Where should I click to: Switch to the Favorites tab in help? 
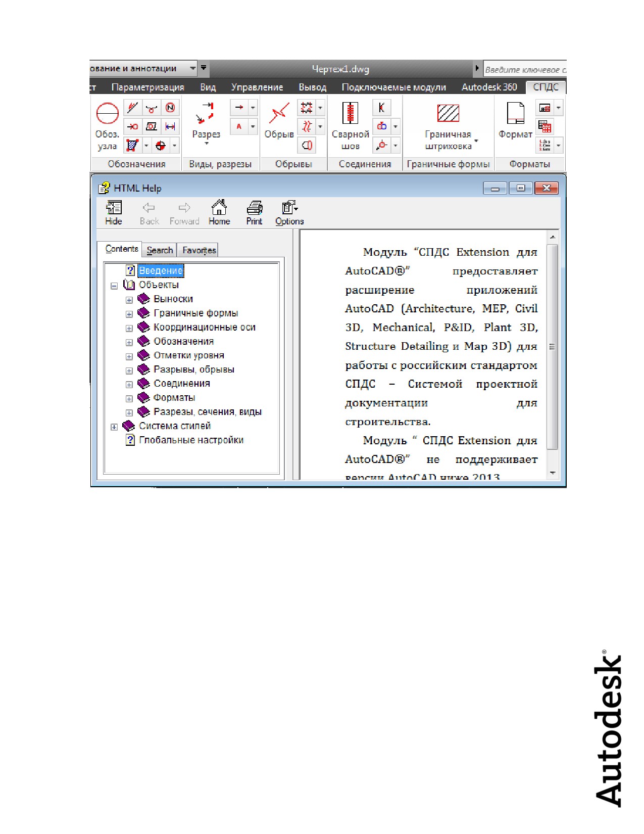(x=199, y=250)
